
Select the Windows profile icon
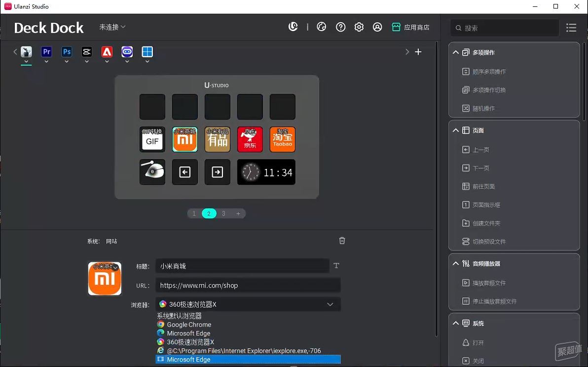[147, 52]
